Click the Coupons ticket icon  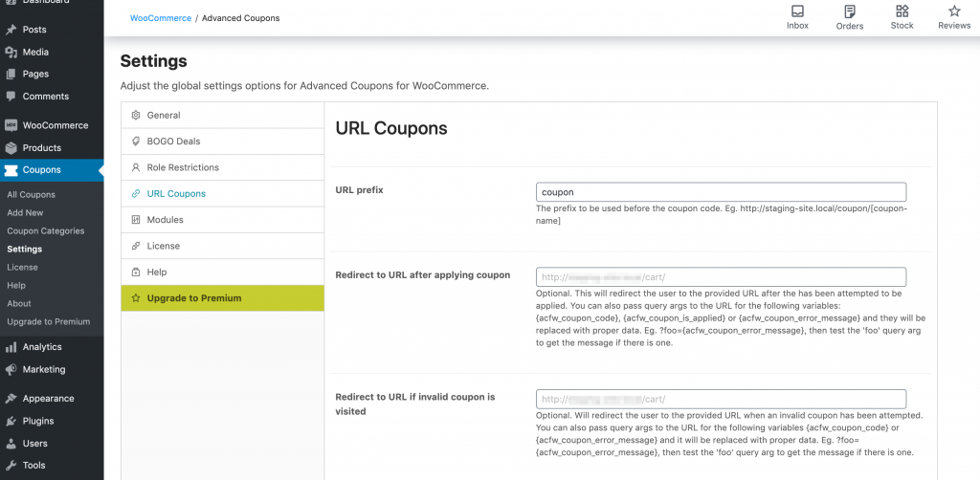point(11,170)
